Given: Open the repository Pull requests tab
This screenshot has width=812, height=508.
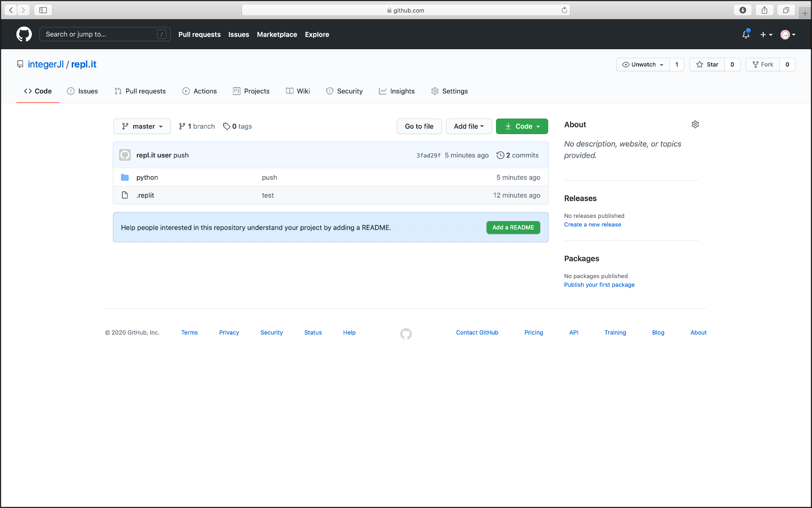Looking at the screenshot, I should [140, 91].
